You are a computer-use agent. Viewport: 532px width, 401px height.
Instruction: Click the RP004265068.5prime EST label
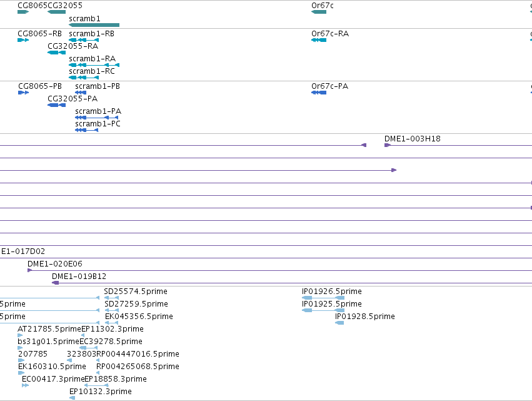point(138,367)
